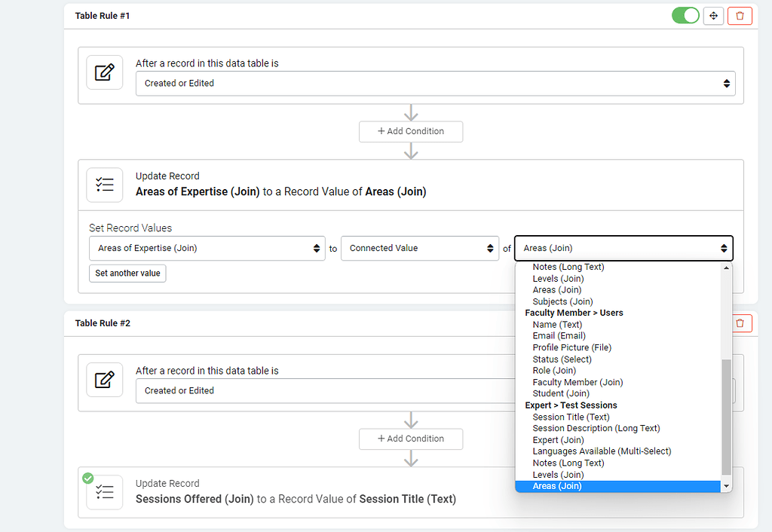
Task: Open the Connected Value dropdown
Action: click(x=420, y=248)
